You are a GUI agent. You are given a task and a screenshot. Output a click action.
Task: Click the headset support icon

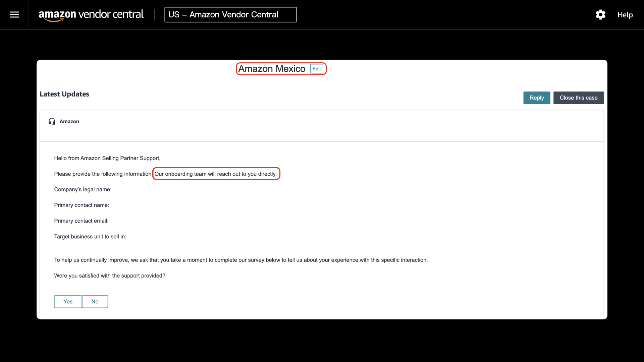pos(52,121)
